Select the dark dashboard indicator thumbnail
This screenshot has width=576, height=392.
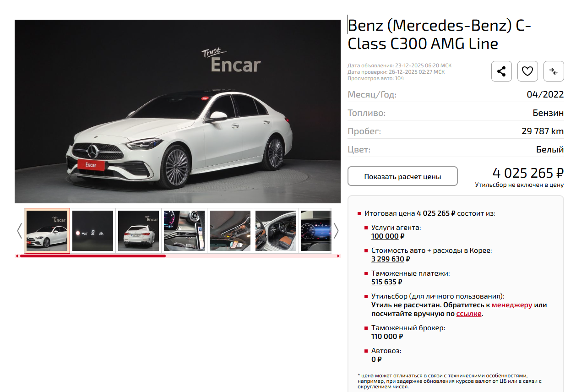tap(92, 231)
